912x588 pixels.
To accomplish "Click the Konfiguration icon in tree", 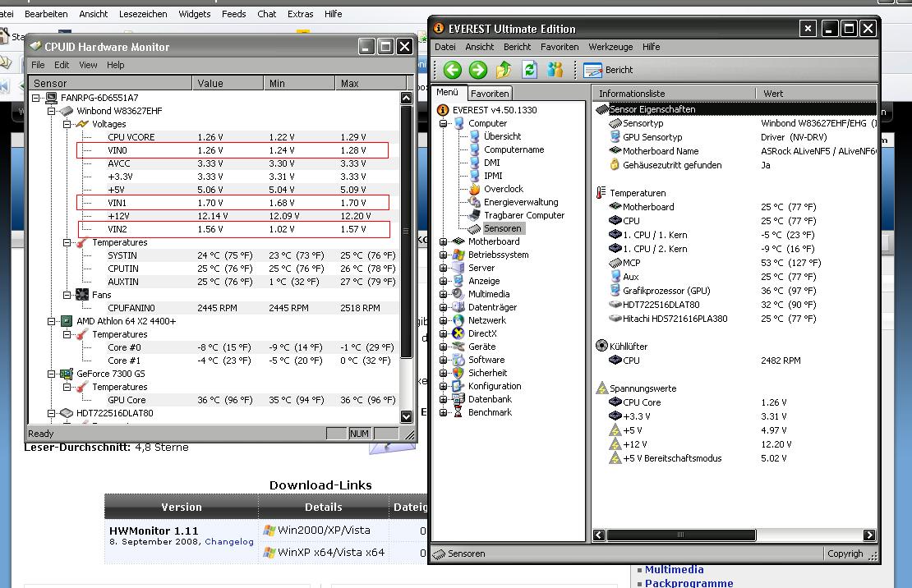I will tap(458, 386).
